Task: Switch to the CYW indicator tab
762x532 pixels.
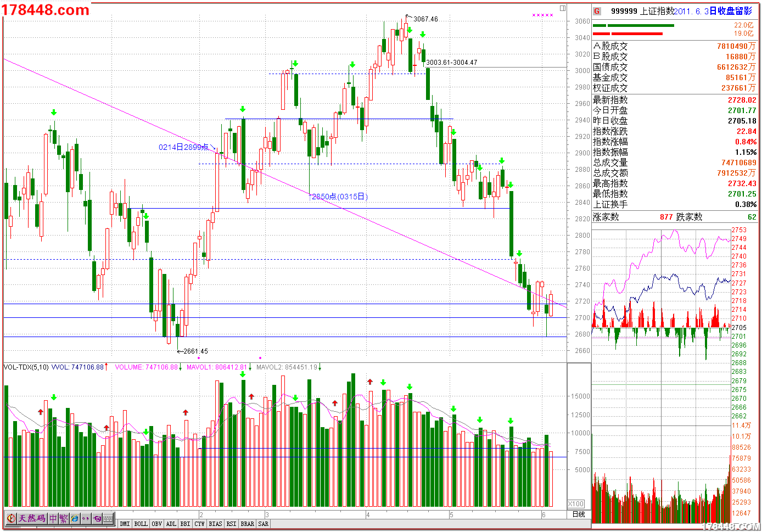Action: 199,524
